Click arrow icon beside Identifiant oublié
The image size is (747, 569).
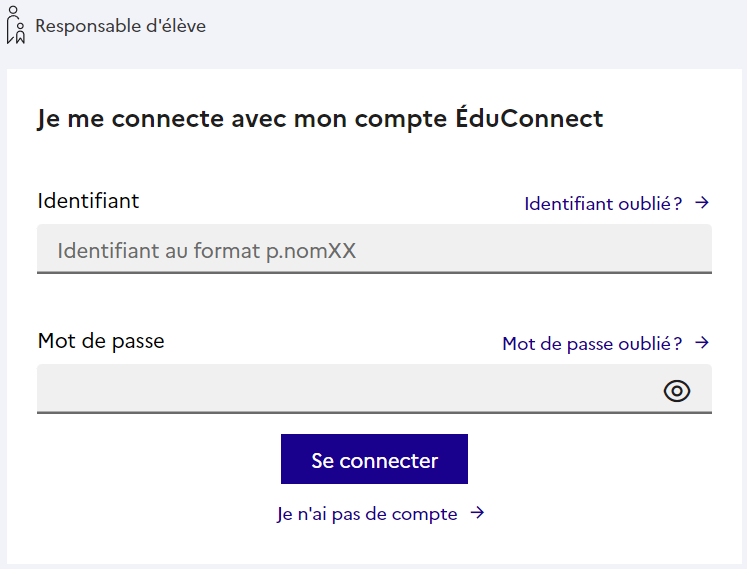coord(702,203)
